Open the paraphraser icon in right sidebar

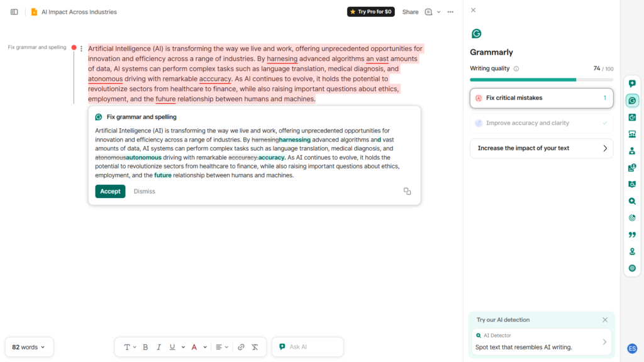point(632,118)
